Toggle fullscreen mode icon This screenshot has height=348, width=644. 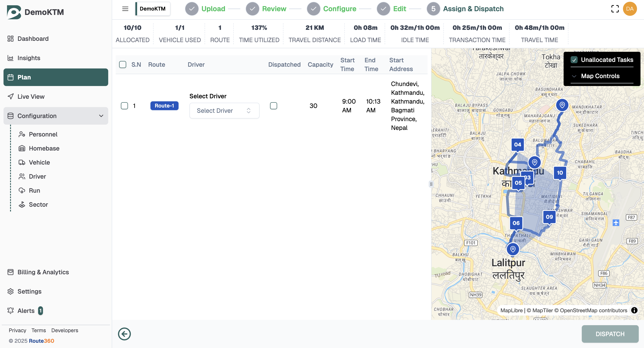point(615,9)
